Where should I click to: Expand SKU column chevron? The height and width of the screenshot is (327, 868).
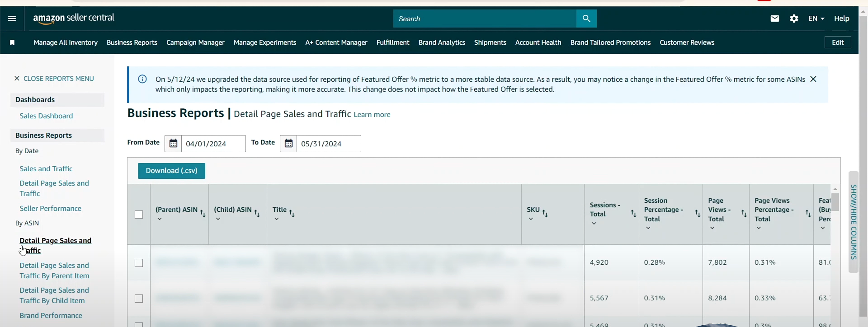point(531,219)
